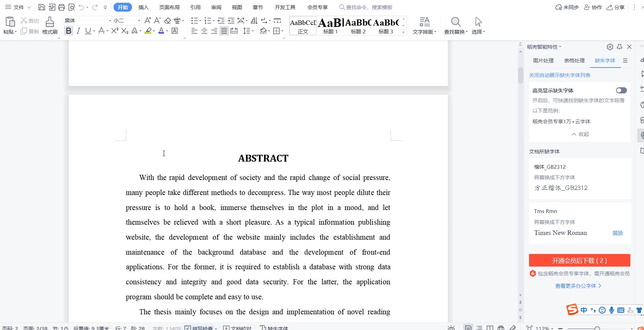This screenshot has width=644, height=330.
Task: Open Find and Replace (查找替换) magnifier
Action: [456, 22]
